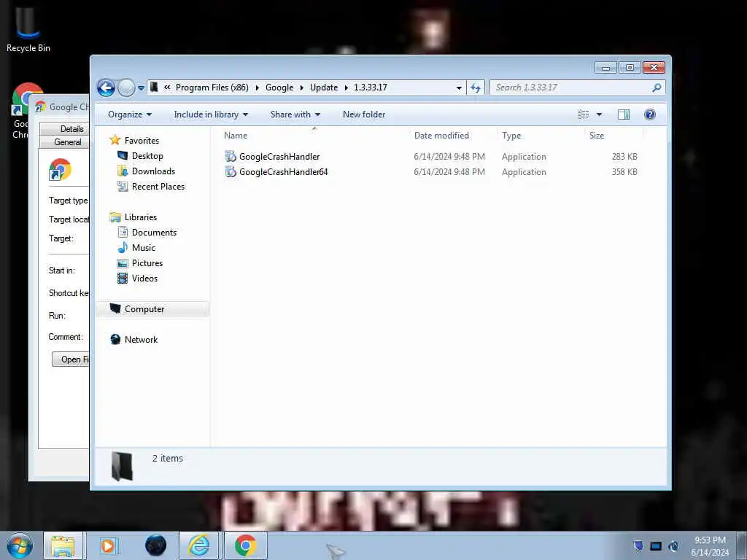747x560 pixels.
Task: Select the GoogleCrashHandler file icon
Action: pos(231,156)
